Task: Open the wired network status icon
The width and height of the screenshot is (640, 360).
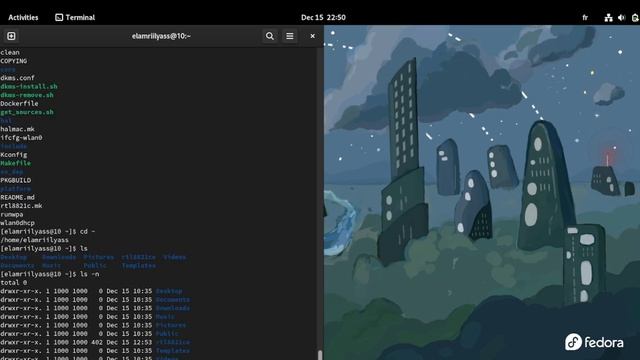Action: point(608,18)
